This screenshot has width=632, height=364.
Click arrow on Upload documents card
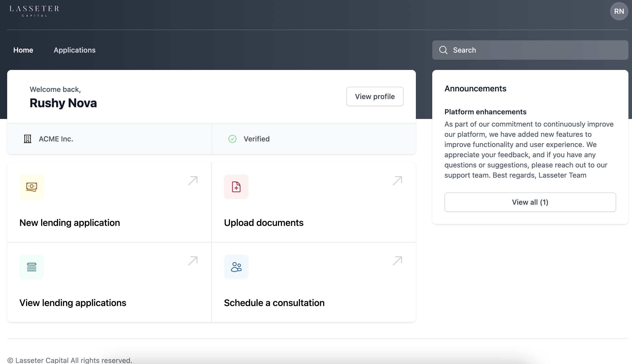tap(397, 181)
